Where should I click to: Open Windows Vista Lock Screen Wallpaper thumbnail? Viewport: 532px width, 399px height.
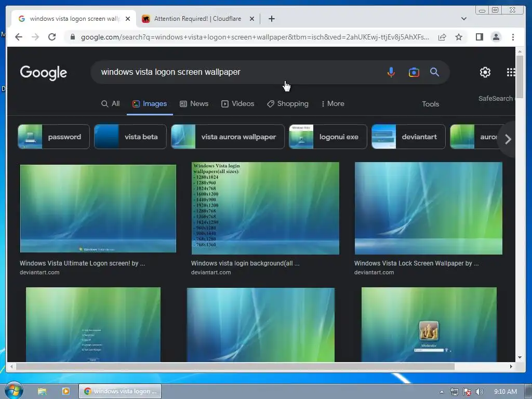pos(429,208)
